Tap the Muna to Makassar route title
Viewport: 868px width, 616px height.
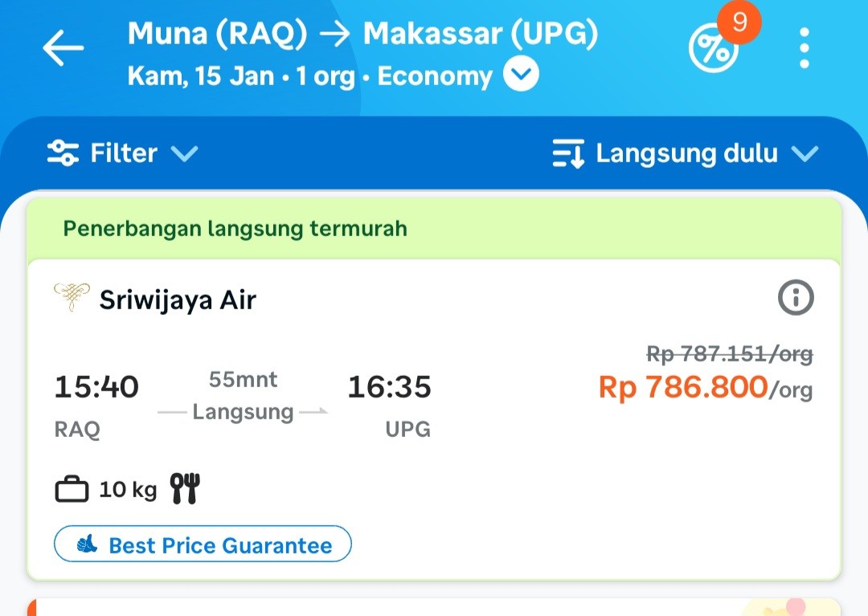click(362, 33)
